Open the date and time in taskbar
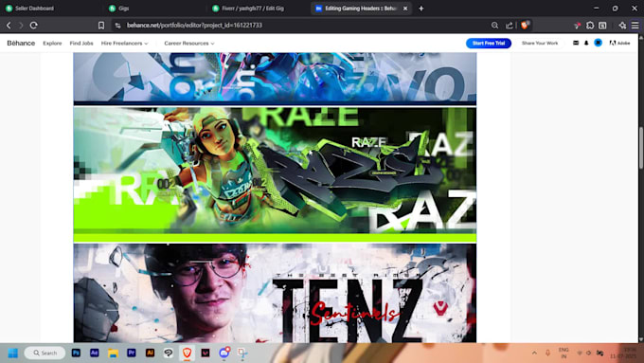The height and width of the screenshot is (363, 644). (623, 354)
